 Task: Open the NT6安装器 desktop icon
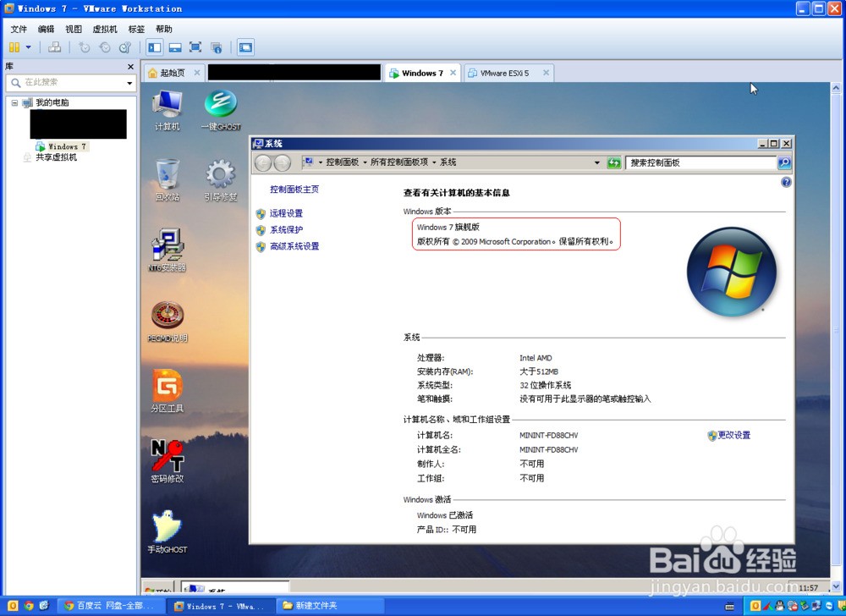(168, 250)
